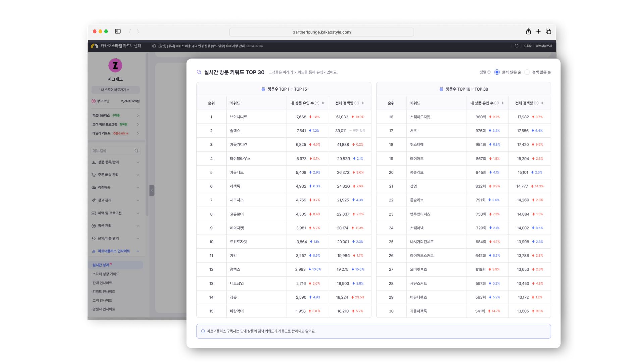Click medal icon beside 방문수 TOP 16 ~ TOP 30
644x362 pixels.
(441, 89)
